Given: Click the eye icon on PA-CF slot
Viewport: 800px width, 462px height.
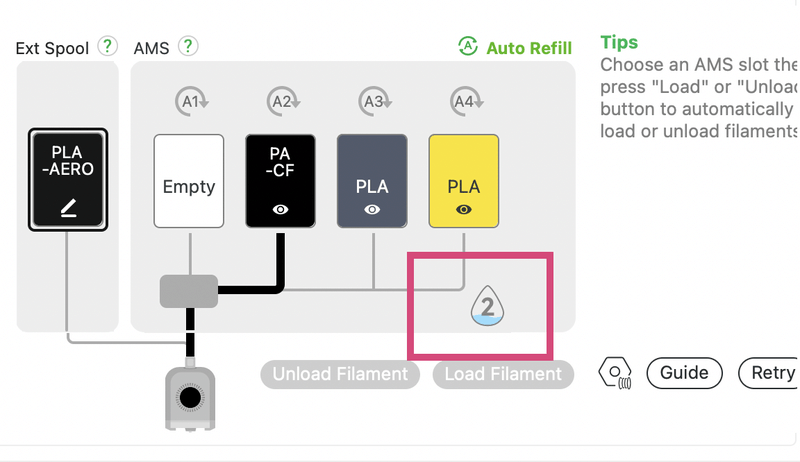Looking at the screenshot, I should click(x=280, y=210).
